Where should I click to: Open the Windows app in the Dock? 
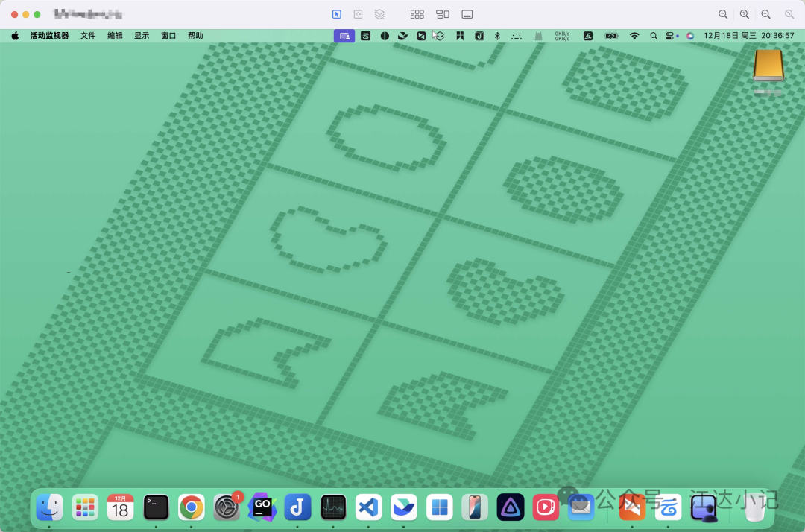point(439,507)
